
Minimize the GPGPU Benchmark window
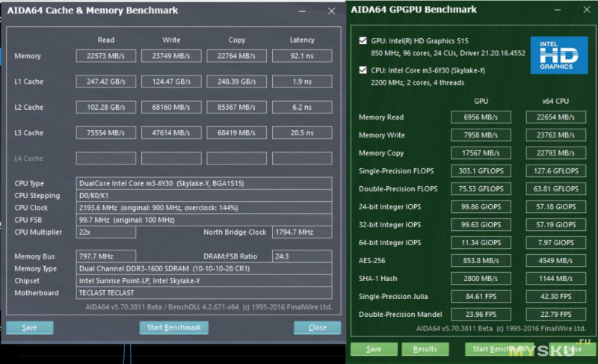click(x=557, y=10)
